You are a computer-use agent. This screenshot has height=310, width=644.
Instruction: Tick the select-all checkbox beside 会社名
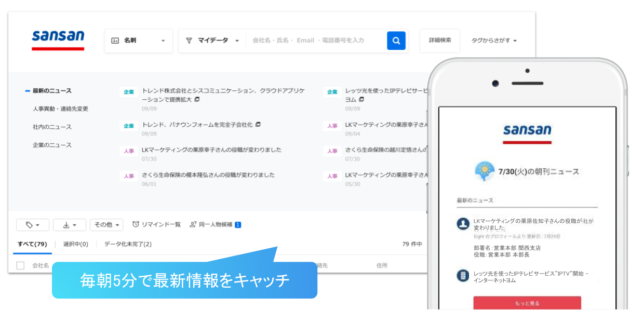coord(20,265)
